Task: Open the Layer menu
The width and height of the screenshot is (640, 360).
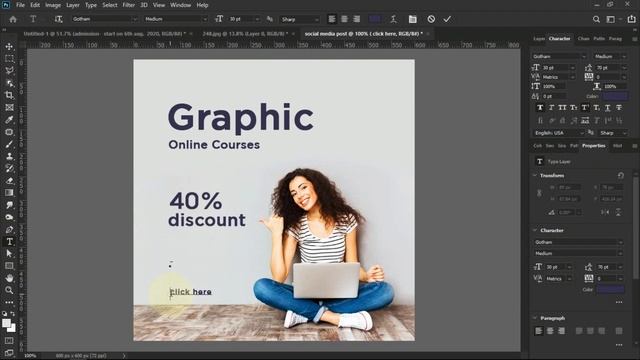Action: [x=73, y=5]
